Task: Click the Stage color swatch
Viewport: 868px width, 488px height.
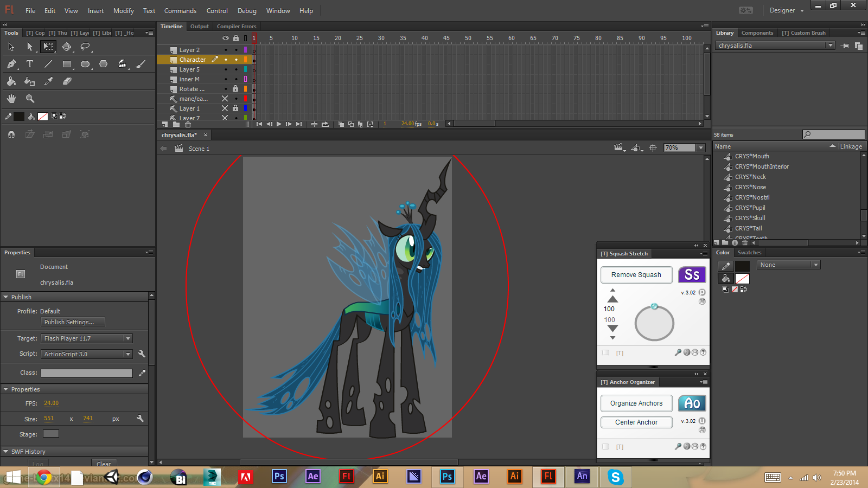Action: point(51,434)
